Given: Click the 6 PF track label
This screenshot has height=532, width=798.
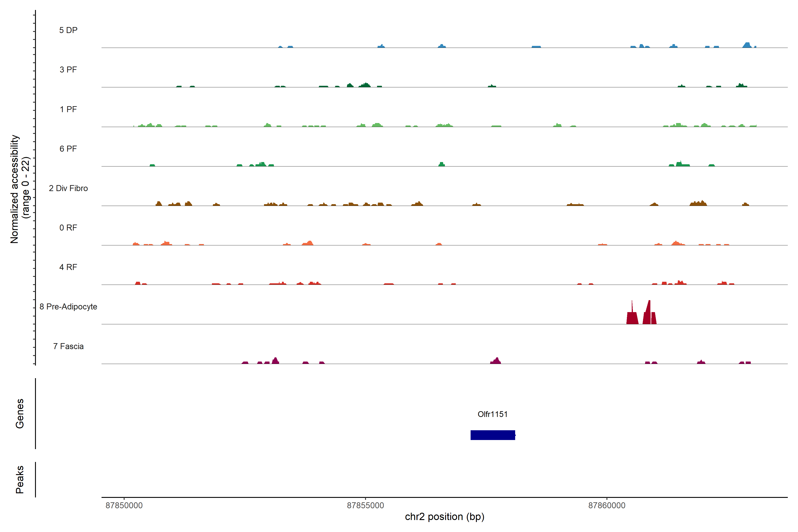Looking at the screenshot, I should click(68, 149).
